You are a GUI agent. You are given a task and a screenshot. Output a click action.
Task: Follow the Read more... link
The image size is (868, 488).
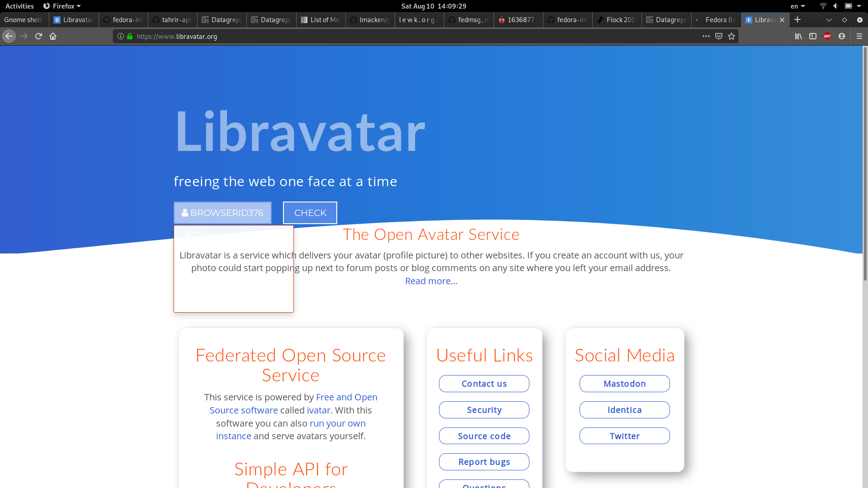tap(431, 281)
